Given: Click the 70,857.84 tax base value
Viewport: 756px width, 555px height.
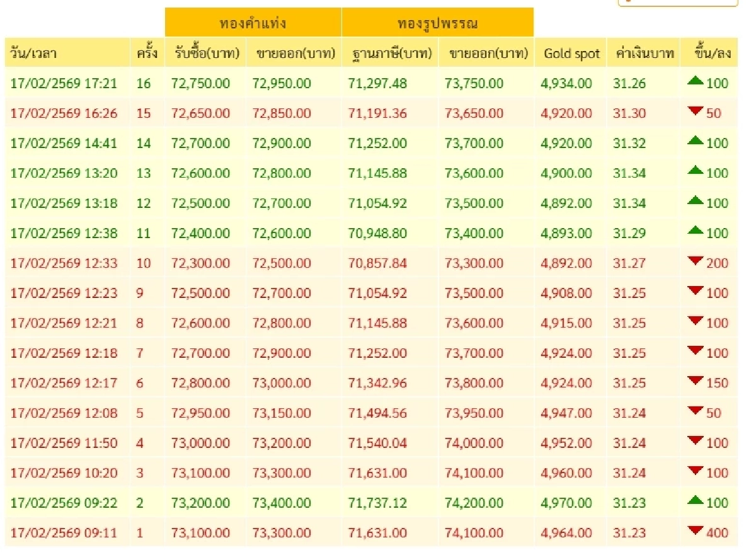Looking at the screenshot, I should pyautogui.click(x=377, y=263).
